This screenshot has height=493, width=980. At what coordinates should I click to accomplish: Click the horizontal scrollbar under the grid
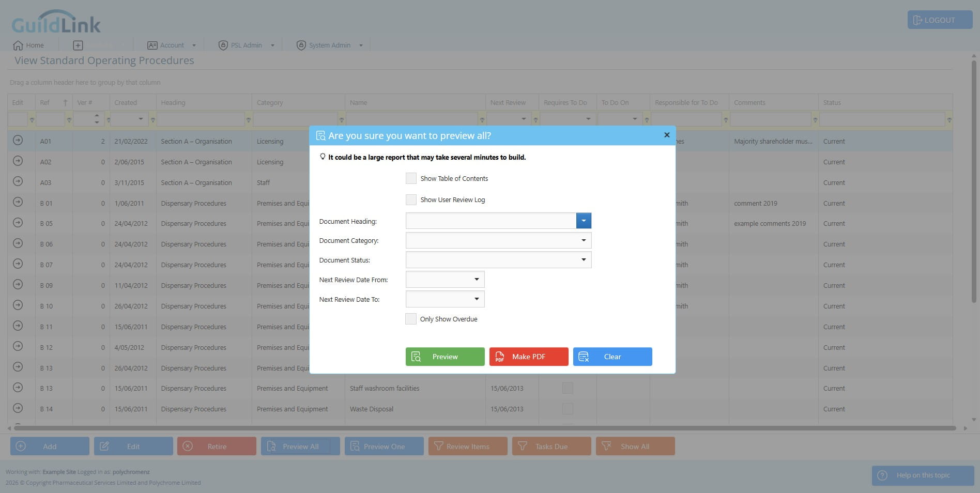coord(484,428)
